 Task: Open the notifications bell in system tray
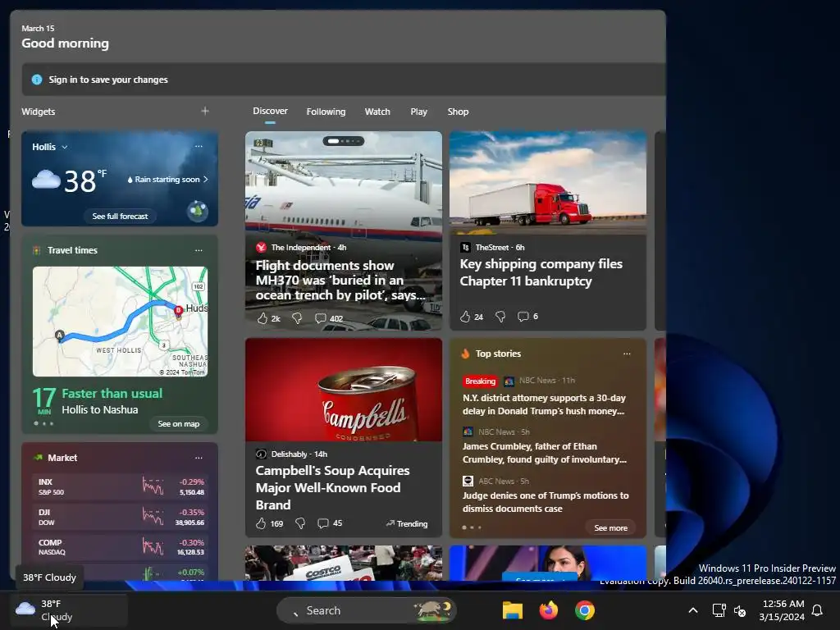818,610
